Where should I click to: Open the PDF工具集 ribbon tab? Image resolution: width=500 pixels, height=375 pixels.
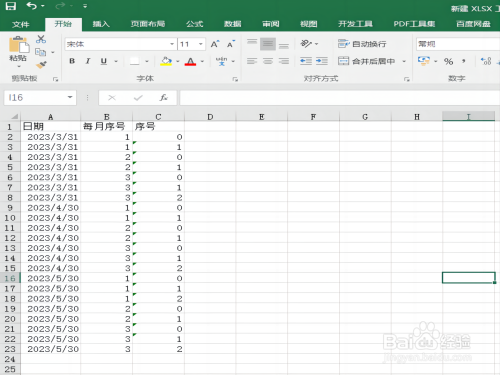coord(414,24)
